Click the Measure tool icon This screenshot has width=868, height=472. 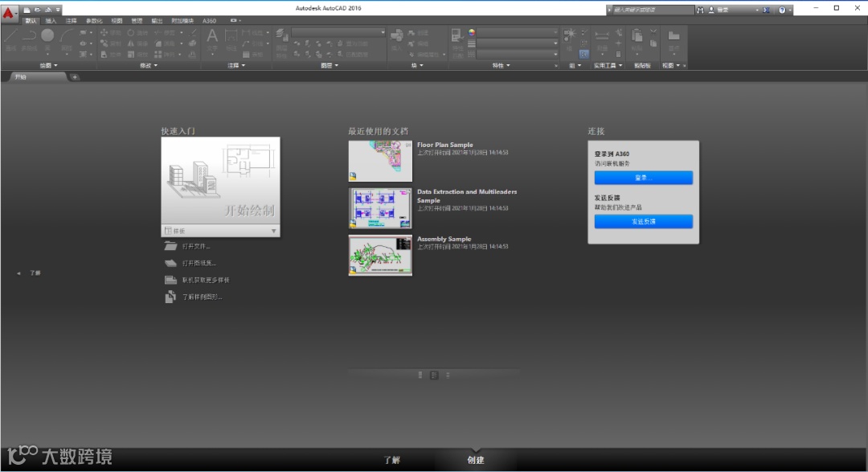click(602, 35)
